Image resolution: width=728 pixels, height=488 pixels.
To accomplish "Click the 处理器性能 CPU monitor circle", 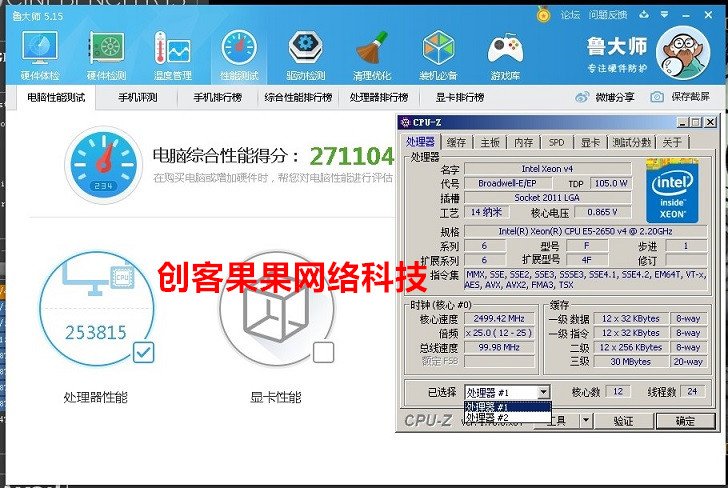I will point(96,308).
